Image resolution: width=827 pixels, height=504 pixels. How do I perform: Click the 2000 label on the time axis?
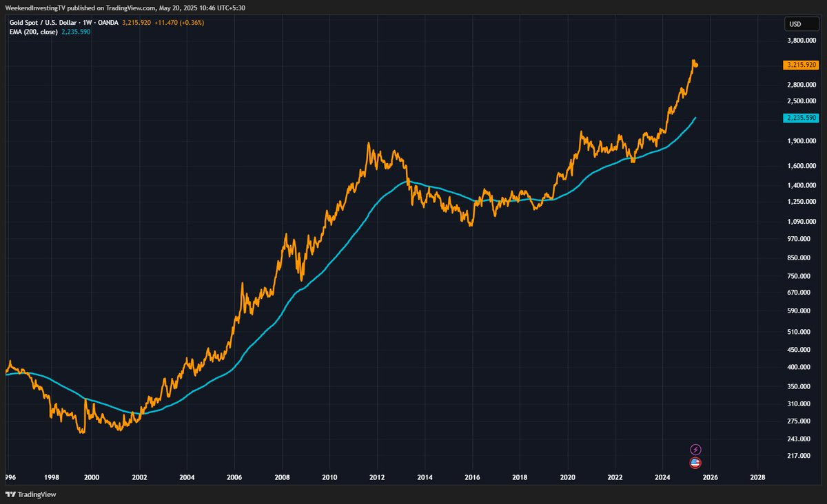tap(91, 476)
